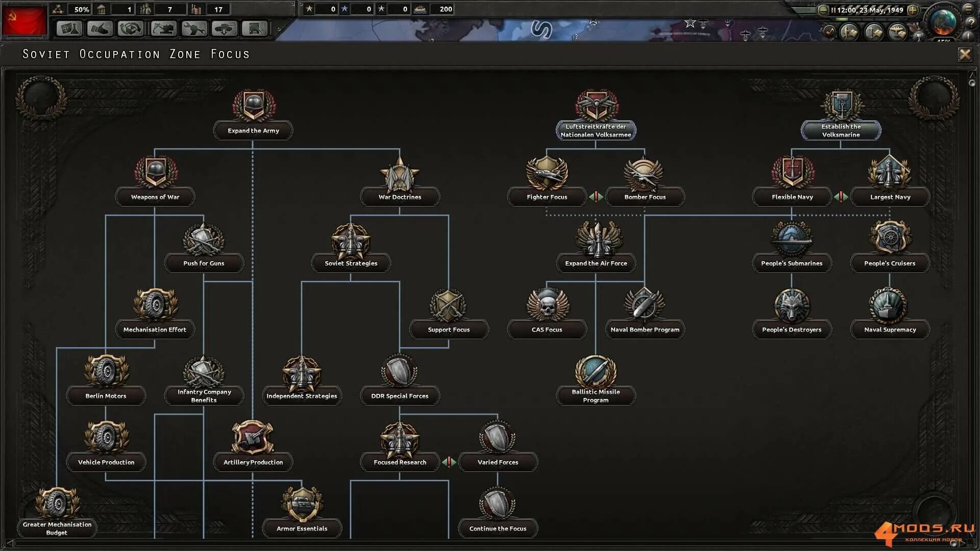Viewport: 980px width, 551px height.
Task: Click the Bomber Focus label button
Action: click(x=645, y=197)
